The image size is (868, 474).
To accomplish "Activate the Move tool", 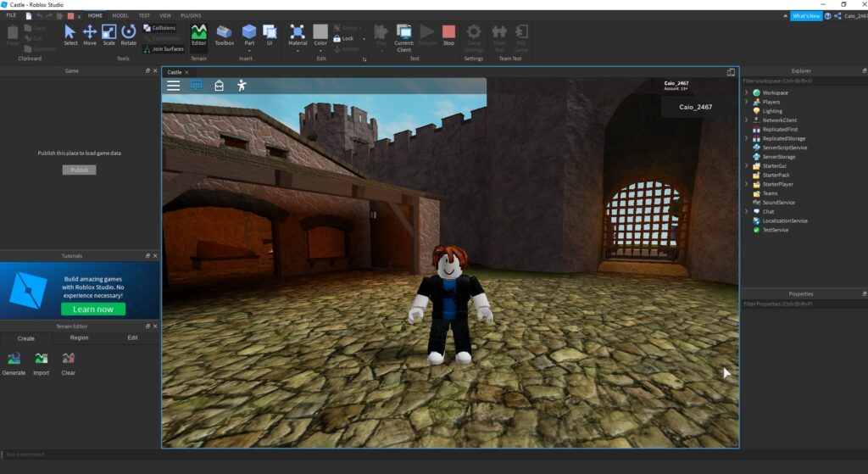I will pos(90,36).
